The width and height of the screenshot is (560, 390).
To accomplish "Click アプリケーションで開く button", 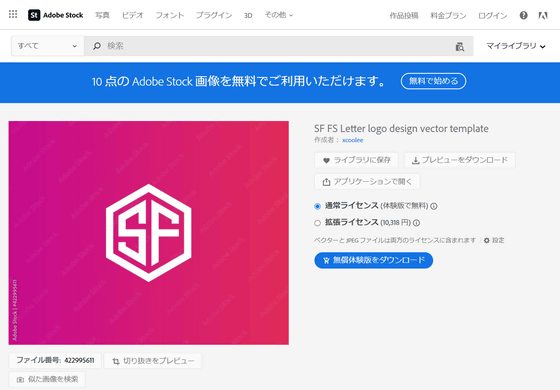I will 367,181.
